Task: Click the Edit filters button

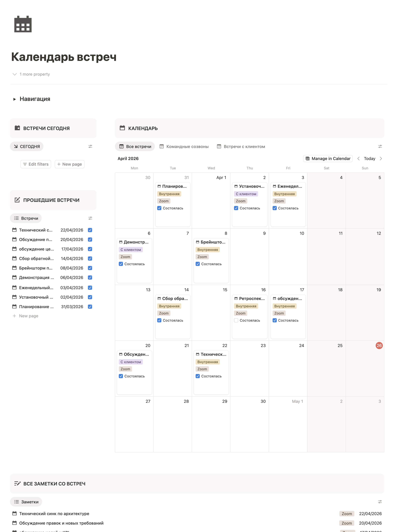Action: tap(36, 164)
